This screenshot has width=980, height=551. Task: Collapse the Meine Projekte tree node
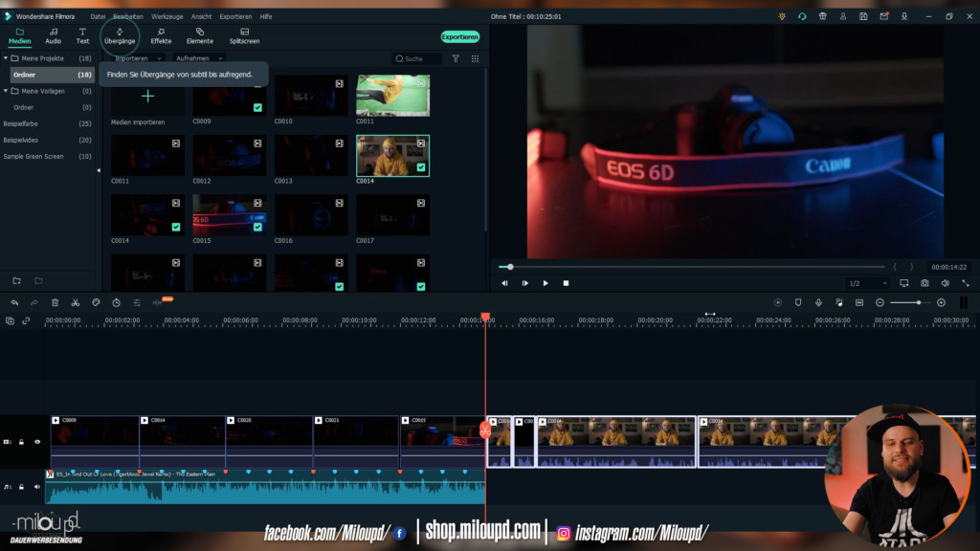point(6,58)
